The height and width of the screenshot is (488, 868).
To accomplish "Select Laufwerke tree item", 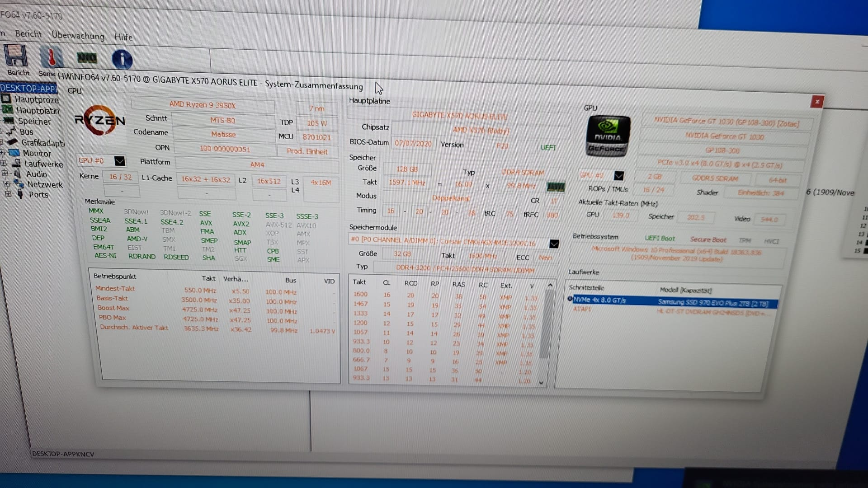I will (x=43, y=164).
